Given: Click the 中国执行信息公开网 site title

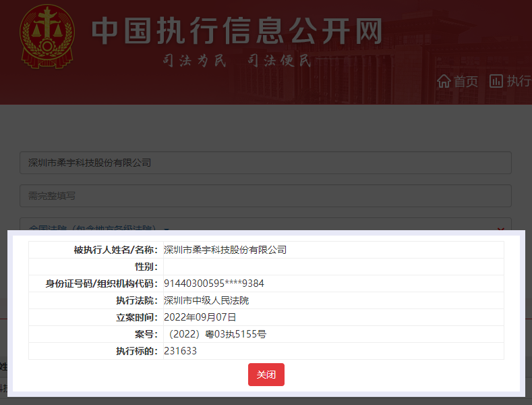Looking at the screenshot, I should click(x=237, y=31).
